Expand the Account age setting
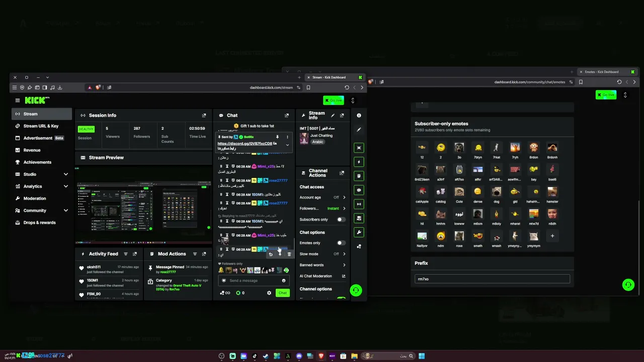Image resolution: width=644 pixels, height=362 pixels. click(x=323, y=198)
